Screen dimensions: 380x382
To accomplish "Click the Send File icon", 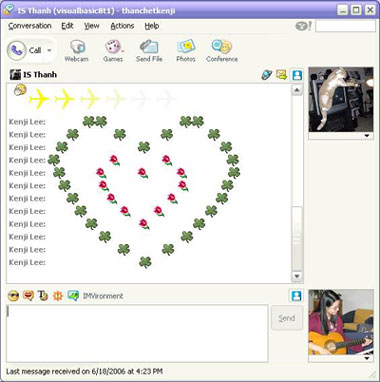I will coord(149,51).
